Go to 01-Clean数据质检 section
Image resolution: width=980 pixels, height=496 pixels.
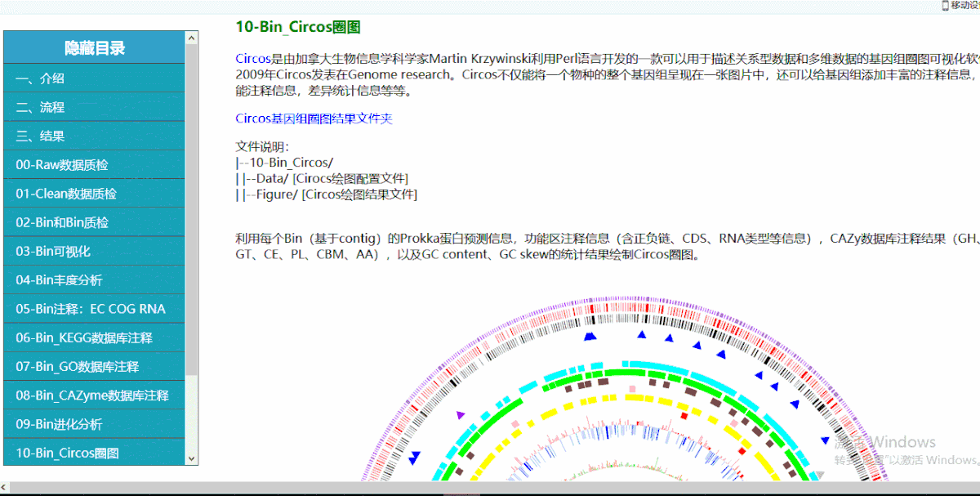pyautogui.click(x=95, y=194)
